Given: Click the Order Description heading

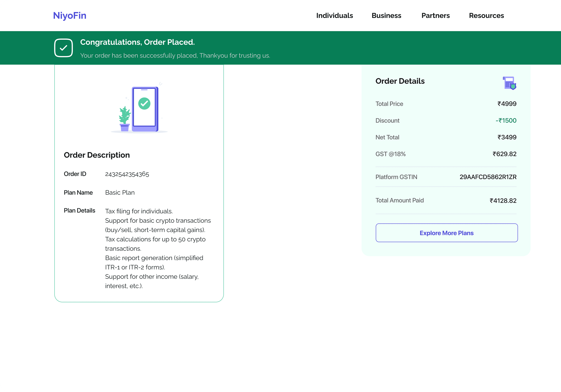Looking at the screenshot, I should (97, 155).
